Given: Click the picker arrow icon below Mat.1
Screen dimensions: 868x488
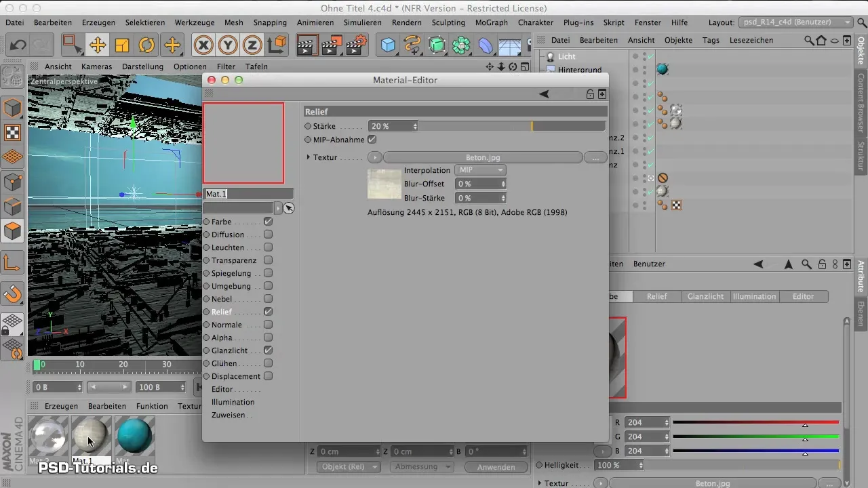Looking at the screenshot, I should [x=289, y=208].
